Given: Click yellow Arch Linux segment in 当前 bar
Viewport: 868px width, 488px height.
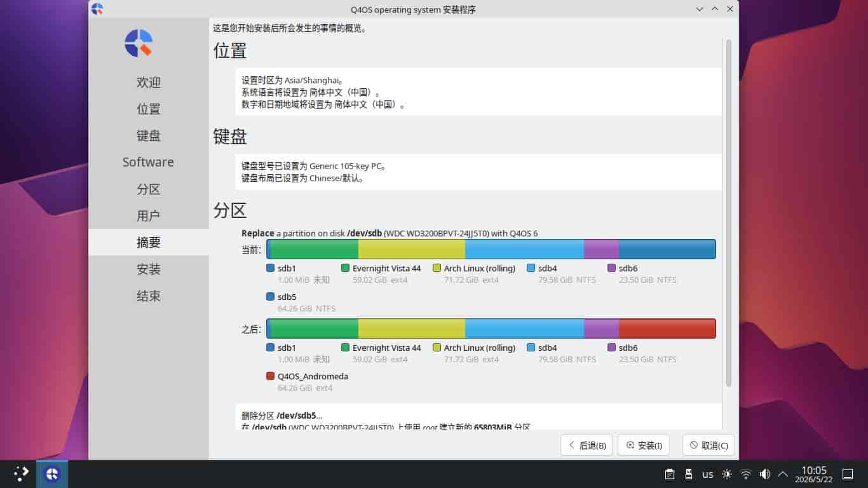Looking at the screenshot, I should tap(412, 249).
